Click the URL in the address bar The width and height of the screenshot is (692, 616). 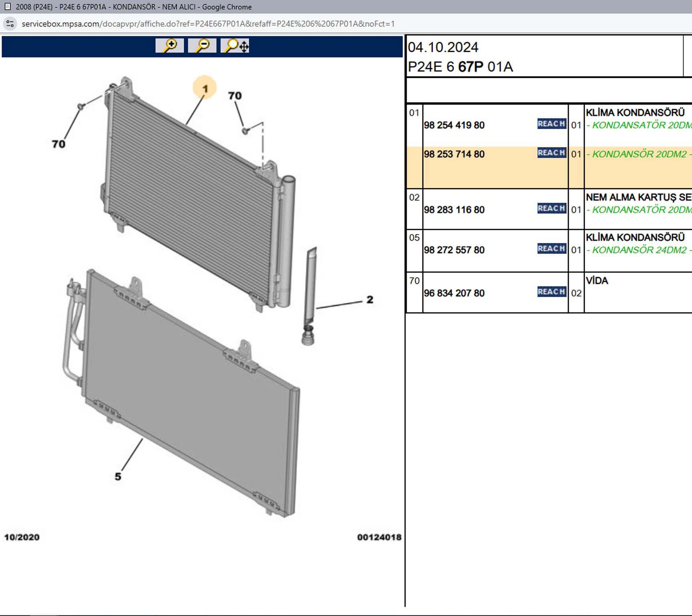[x=208, y=24]
